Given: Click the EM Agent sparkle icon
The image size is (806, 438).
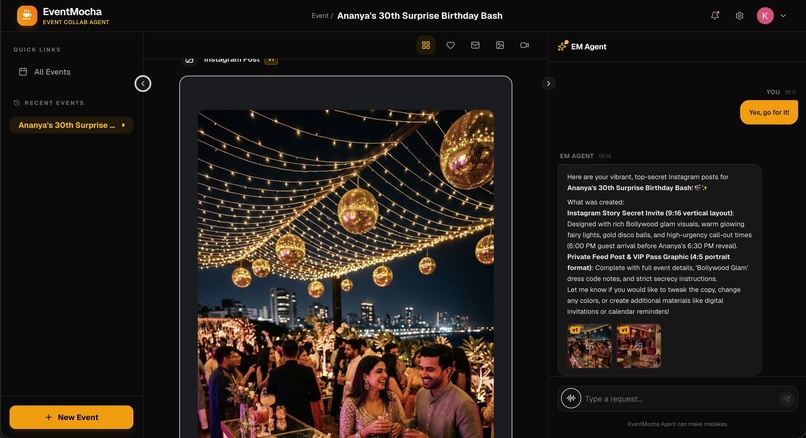Looking at the screenshot, I should 563,46.
